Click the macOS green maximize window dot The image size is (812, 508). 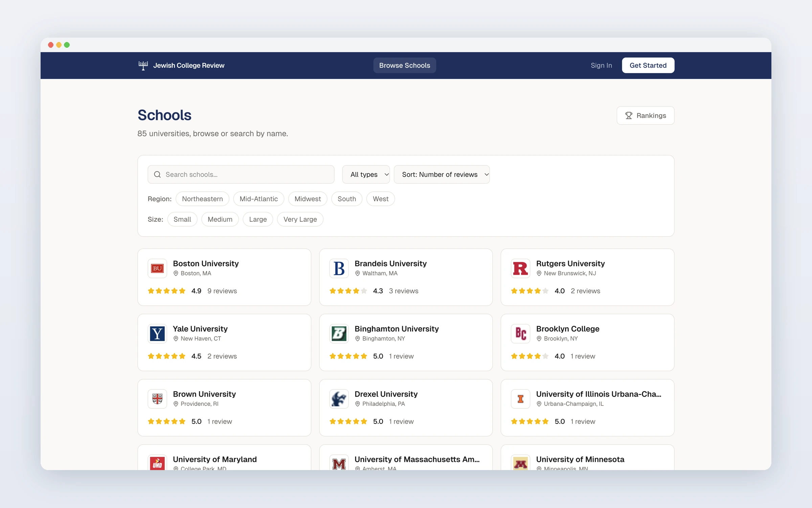pyautogui.click(x=67, y=45)
